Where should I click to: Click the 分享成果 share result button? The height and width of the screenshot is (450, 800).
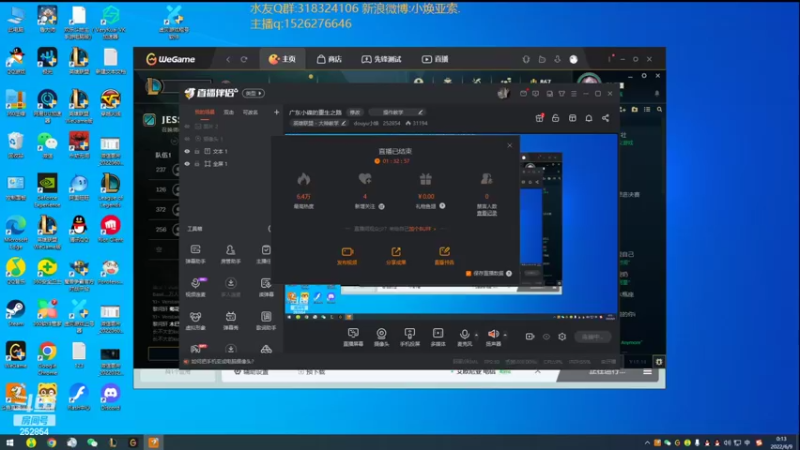click(396, 256)
